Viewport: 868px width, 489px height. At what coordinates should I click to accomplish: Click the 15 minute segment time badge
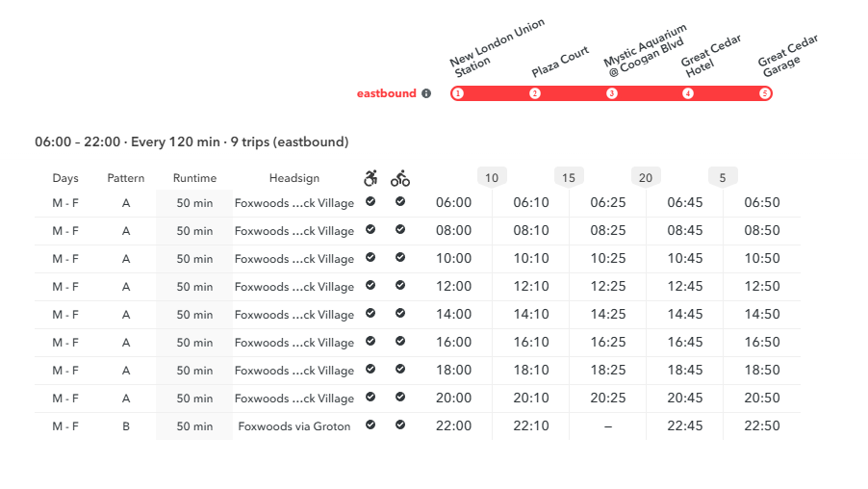[x=569, y=178]
